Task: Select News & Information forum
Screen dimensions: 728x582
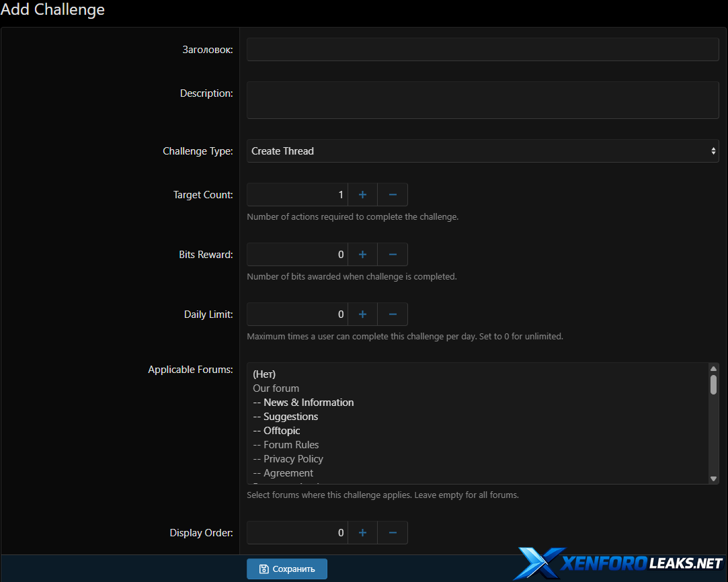Action: pos(309,403)
